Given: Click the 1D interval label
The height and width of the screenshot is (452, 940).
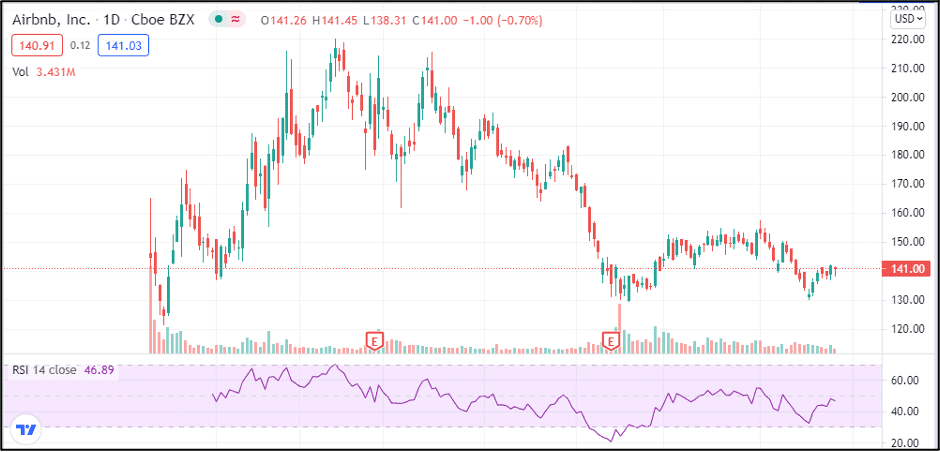Looking at the screenshot, I should [110, 20].
